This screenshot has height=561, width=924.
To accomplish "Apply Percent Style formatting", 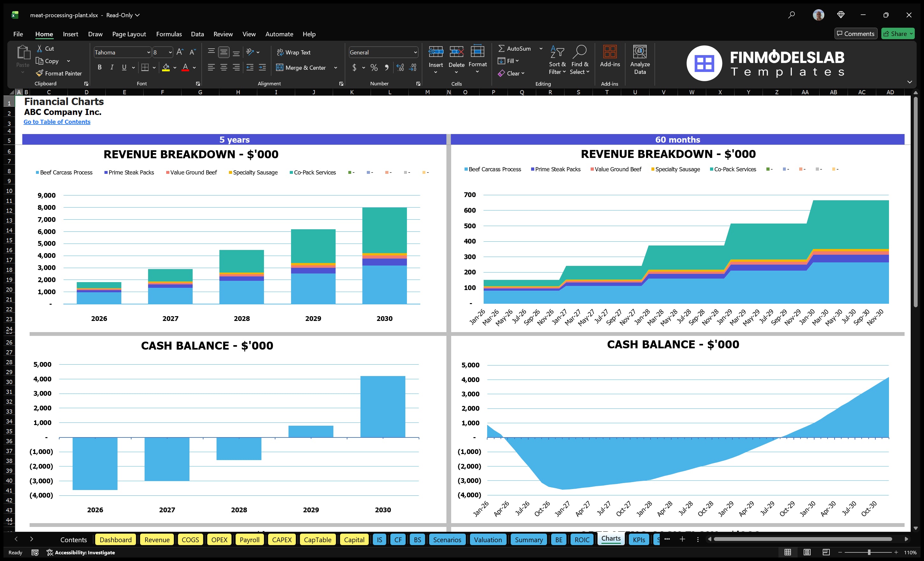I will 374,68.
